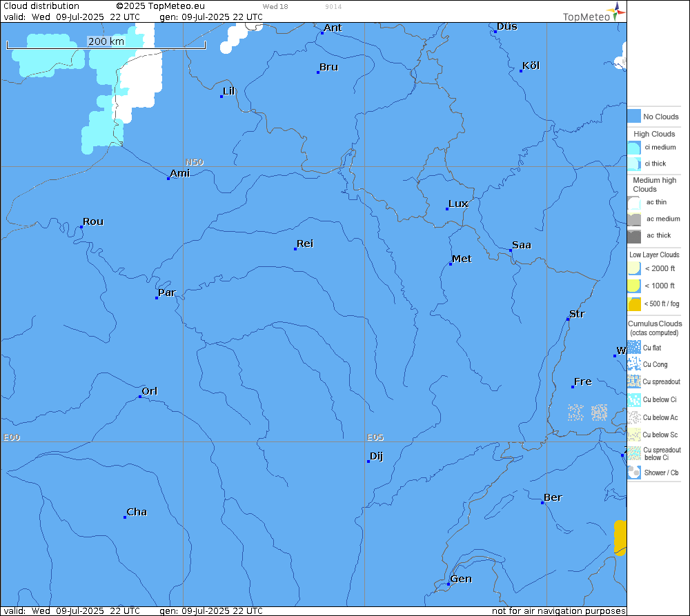The height and width of the screenshot is (616, 690).
Task: Click the Dij city marker
Action: 368,461
